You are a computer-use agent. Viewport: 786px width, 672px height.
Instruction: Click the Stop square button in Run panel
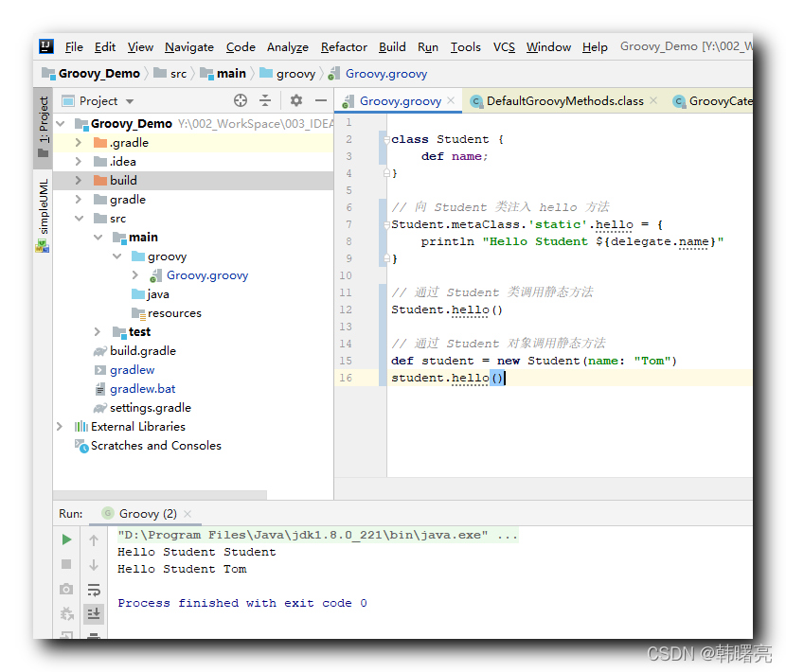[66, 564]
